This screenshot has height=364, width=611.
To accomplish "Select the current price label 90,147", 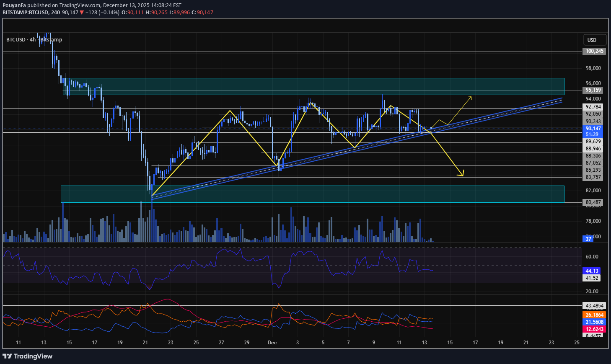I will click(x=593, y=129).
